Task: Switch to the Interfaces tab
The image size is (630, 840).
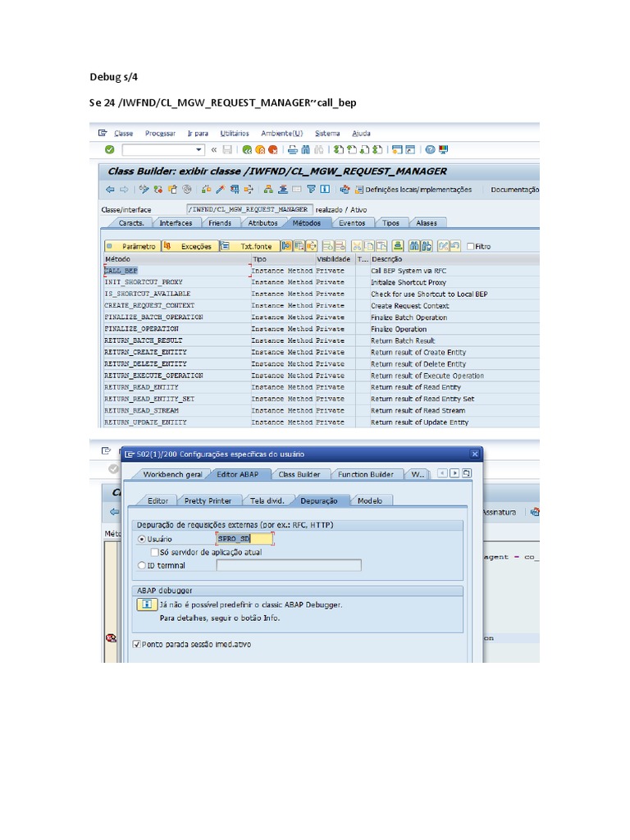Action: (176, 223)
